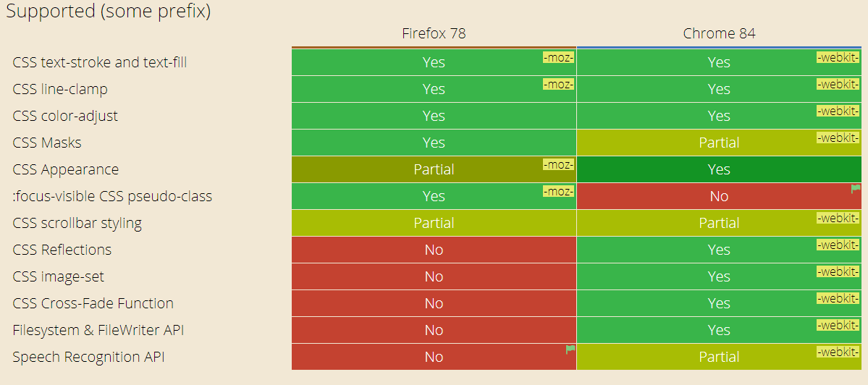Viewport: 868px width, 385px height.
Task: Open the CSS scrollbar styling link
Action: click(x=77, y=223)
